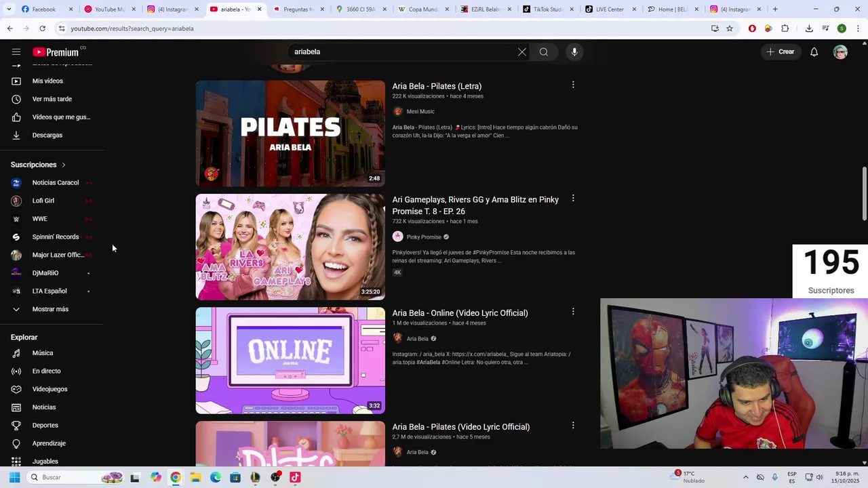868x488 pixels.
Task: Switch to the Copa Mundial tab
Action: (x=422, y=9)
